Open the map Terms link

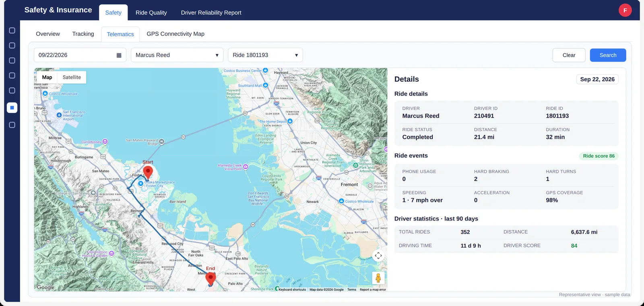[x=352, y=289]
